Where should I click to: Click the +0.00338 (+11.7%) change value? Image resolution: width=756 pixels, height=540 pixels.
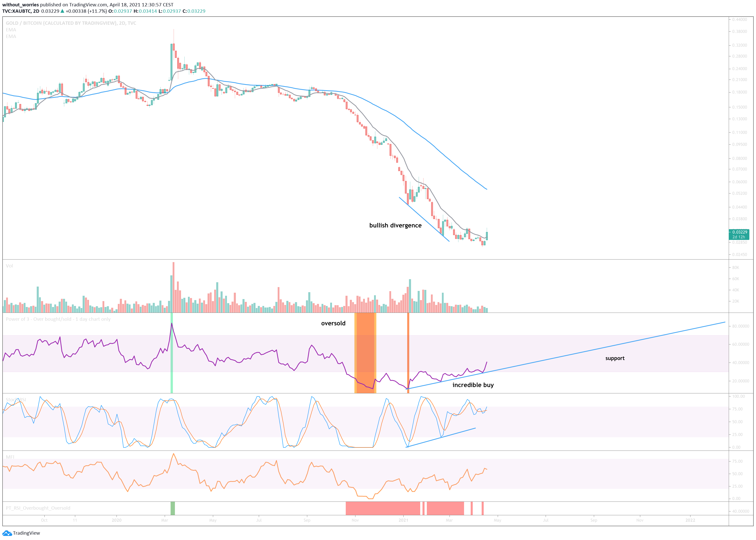pyautogui.click(x=86, y=11)
